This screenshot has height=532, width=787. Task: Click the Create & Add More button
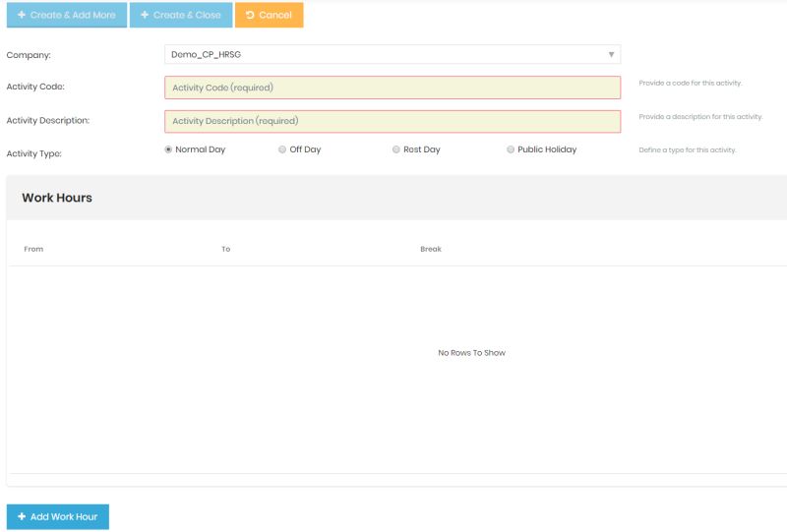pyautogui.click(x=66, y=15)
